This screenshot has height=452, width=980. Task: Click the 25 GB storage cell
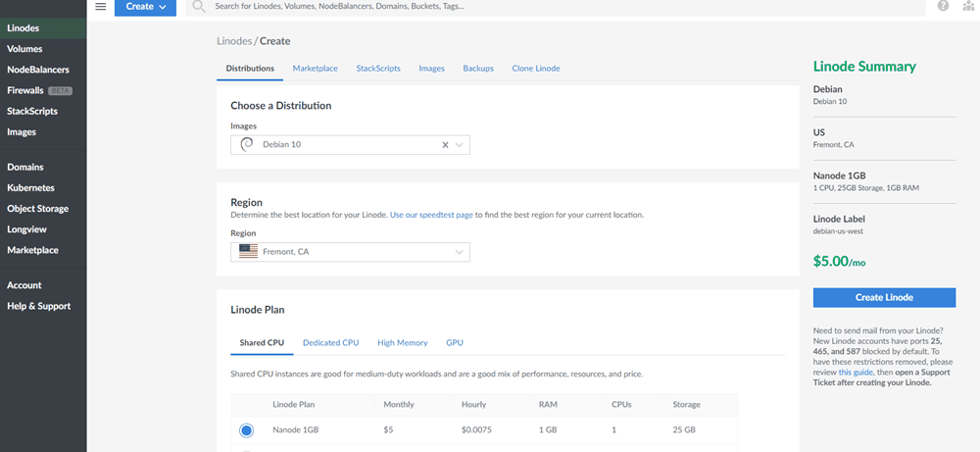click(684, 430)
